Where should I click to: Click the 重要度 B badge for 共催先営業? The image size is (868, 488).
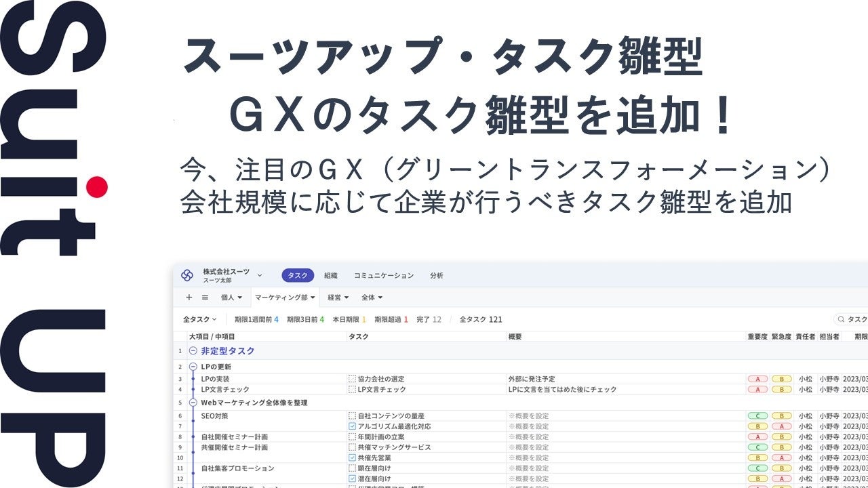[x=757, y=458]
